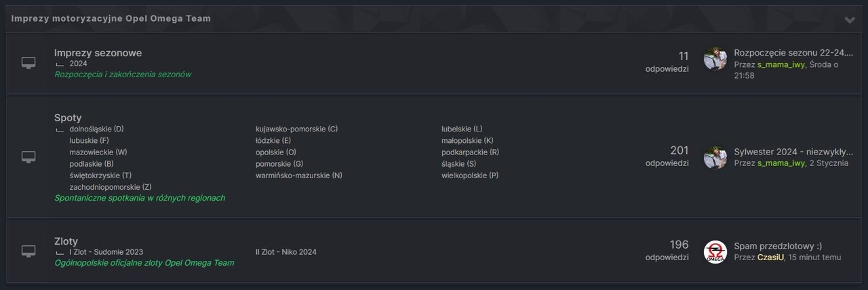Image resolution: width=868 pixels, height=290 pixels.
Task: Click the Imprezy sezonowe forum status icon
Action: [x=28, y=63]
